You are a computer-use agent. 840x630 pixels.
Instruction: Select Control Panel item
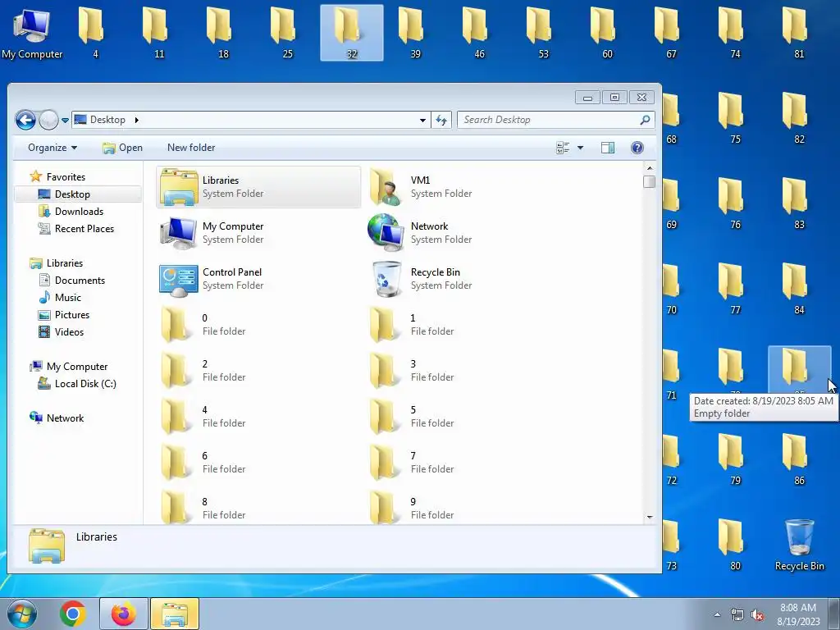(258, 279)
